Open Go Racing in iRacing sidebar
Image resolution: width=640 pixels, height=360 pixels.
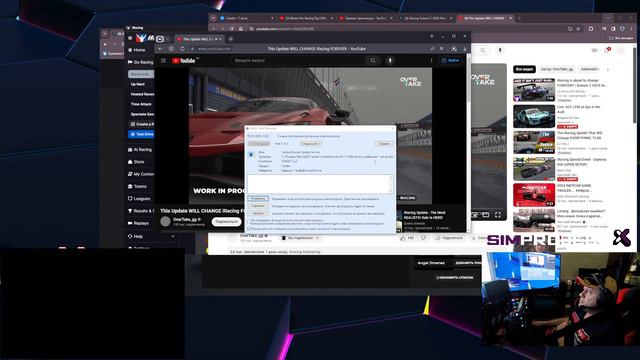(140, 62)
